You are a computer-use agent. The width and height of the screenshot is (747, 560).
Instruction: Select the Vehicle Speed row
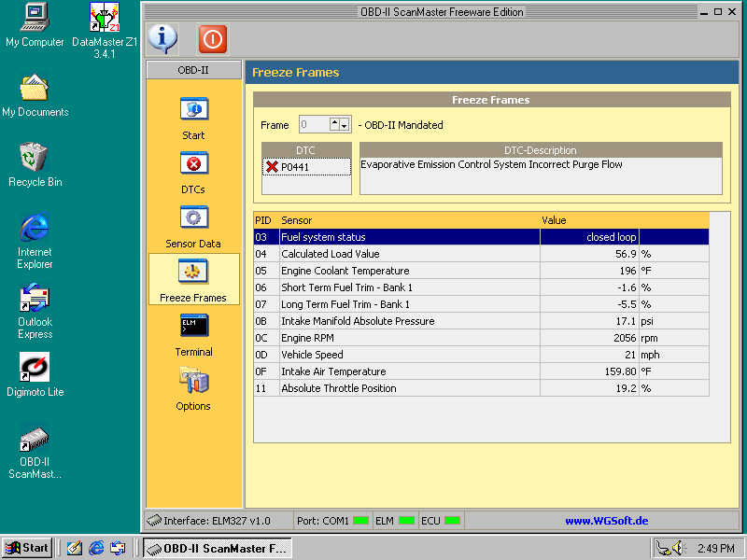[x=481, y=355]
